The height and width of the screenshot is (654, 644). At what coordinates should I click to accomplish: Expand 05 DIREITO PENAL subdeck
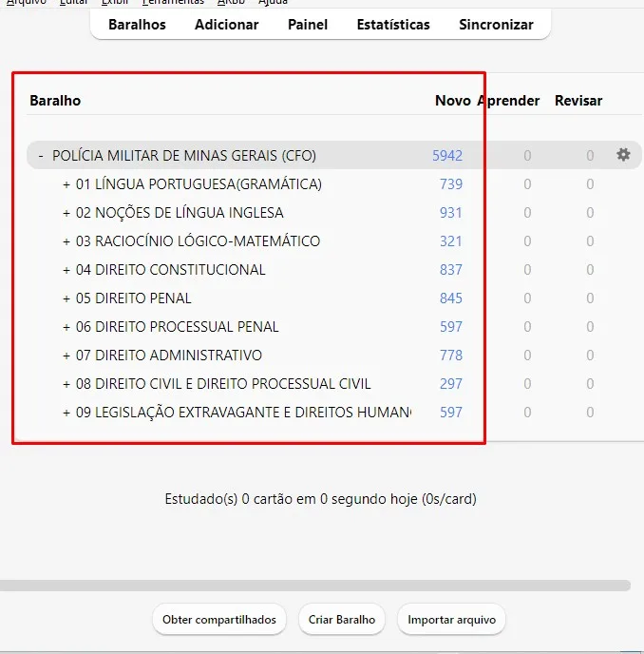coord(66,298)
